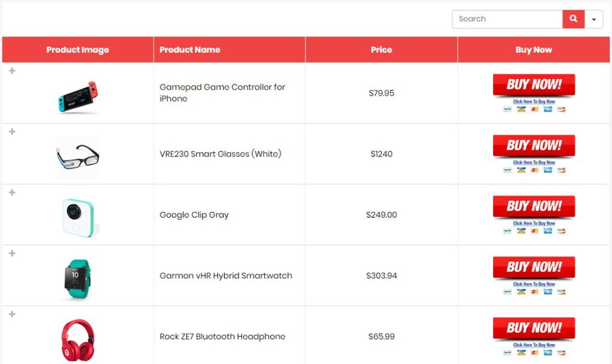Expand the Gamepad Game Controller row
Viewport: 612px width, 364px height.
[x=12, y=70]
